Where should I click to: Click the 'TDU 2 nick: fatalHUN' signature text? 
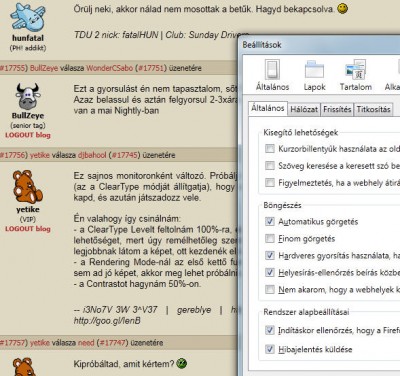116,35
